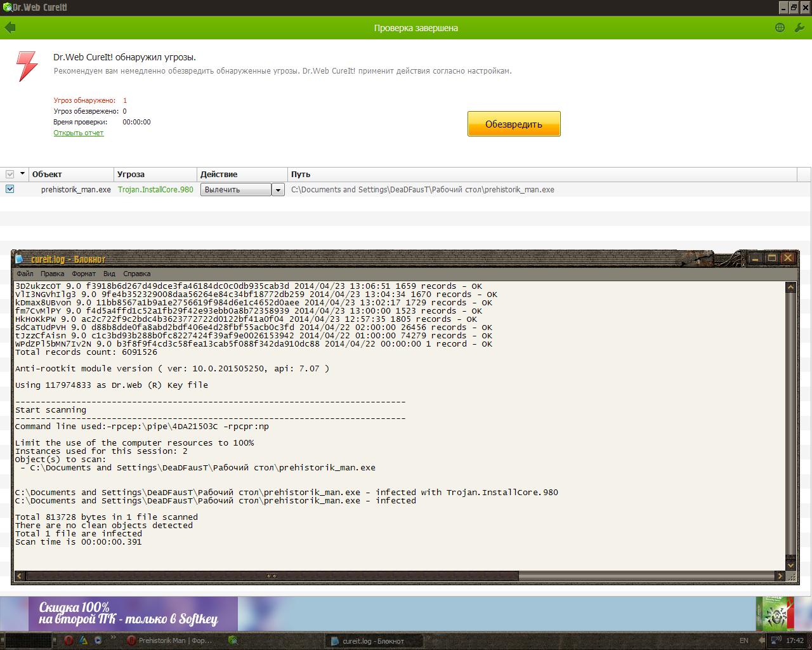Screen dimensions: 812x650
Task: Click 'Угроз обнаружено: 1' text
Action: 90,100
